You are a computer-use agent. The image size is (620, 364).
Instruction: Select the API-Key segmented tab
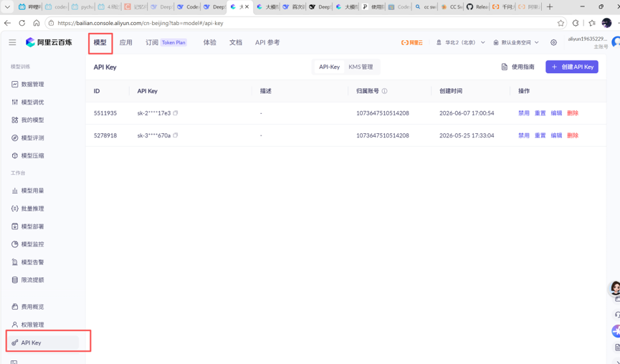330,67
